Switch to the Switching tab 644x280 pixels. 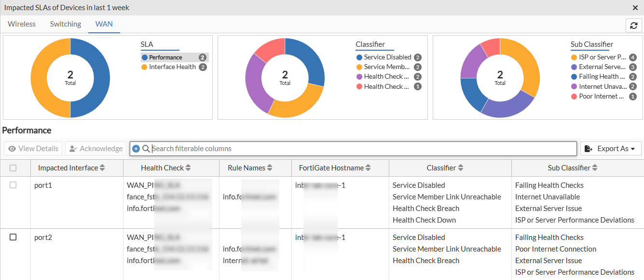tap(66, 24)
